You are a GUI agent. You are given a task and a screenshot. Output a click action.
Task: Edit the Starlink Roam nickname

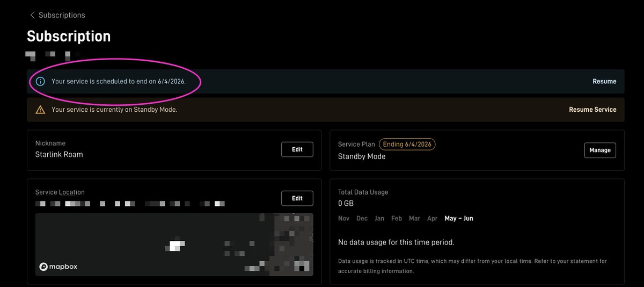(x=297, y=149)
